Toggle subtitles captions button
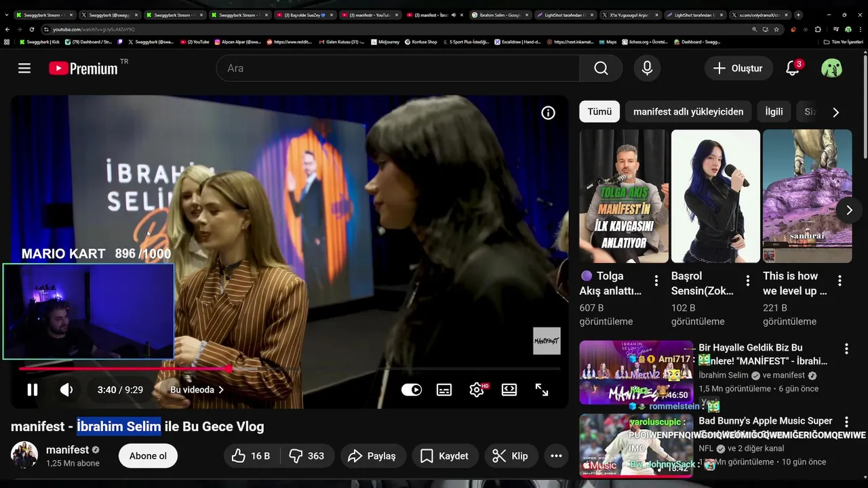This screenshot has width=868, height=488. [444, 390]
